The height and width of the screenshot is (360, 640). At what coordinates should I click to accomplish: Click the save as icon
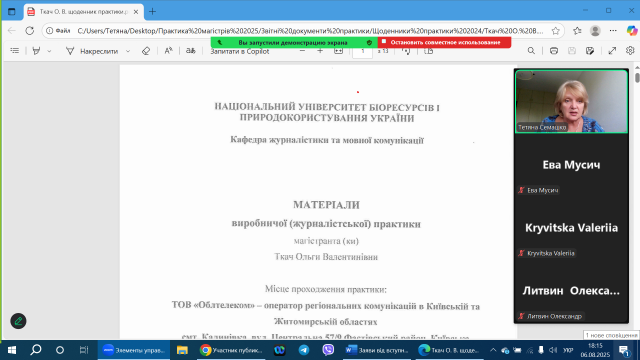(590, 51)
